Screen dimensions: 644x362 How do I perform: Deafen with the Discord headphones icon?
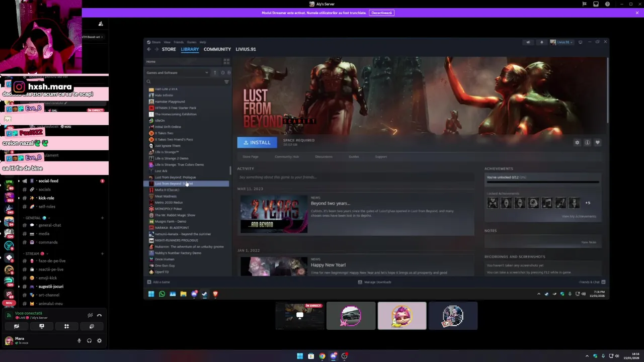point(89,341)
